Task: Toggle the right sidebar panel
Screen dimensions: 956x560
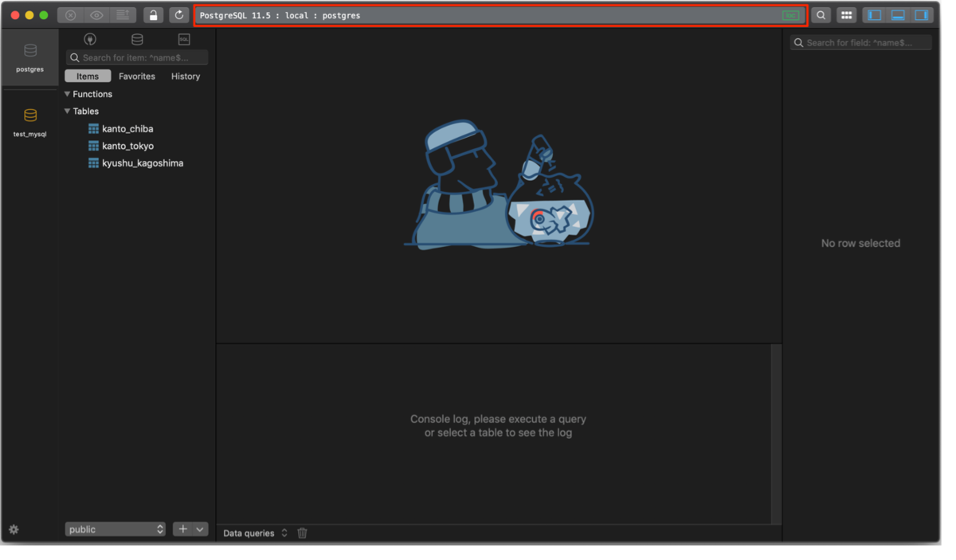Action: (922, 15)
